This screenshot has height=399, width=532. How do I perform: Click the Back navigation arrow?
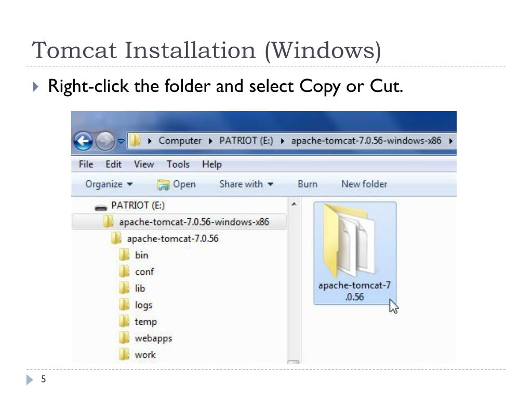(x=83, y=140)
